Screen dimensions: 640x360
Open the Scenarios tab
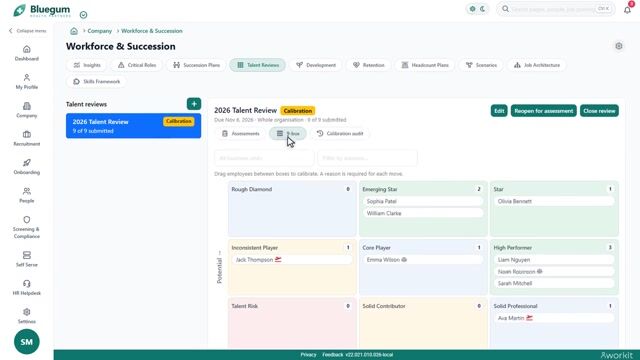tap(481, 65)
